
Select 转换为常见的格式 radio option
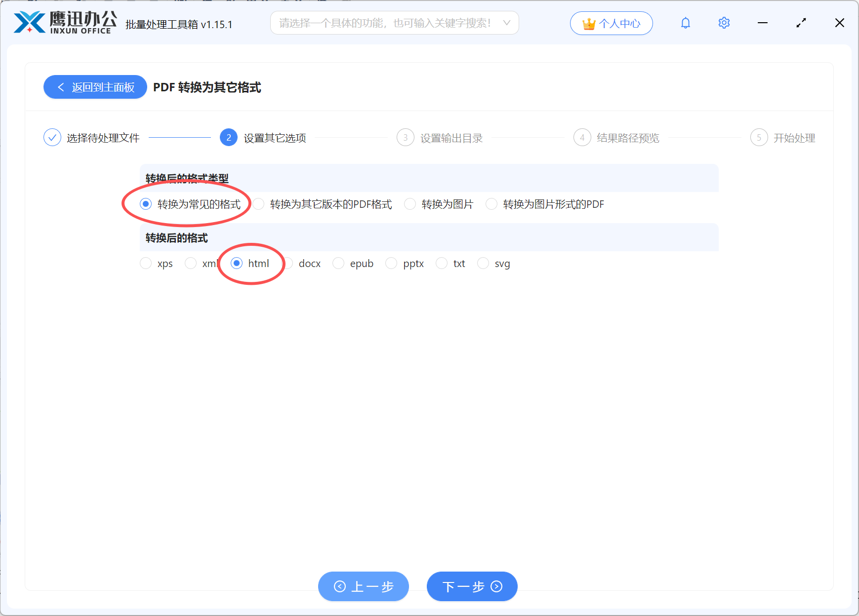pyautogui.click(x=191, y=204)
